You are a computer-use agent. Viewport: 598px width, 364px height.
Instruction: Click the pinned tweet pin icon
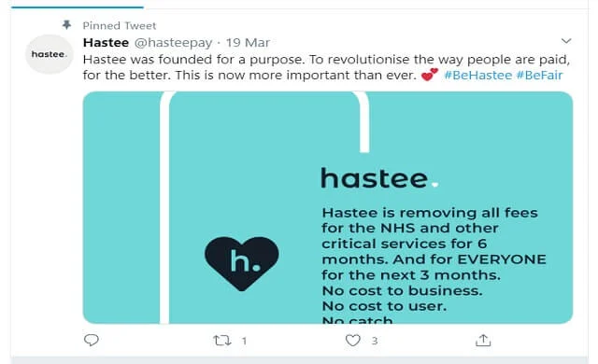66,25
